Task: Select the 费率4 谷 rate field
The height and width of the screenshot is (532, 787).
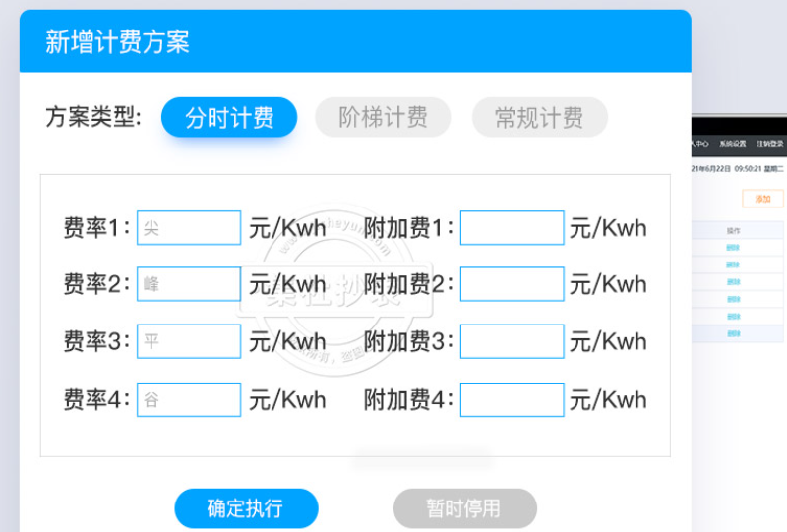Action: (189, 399)
